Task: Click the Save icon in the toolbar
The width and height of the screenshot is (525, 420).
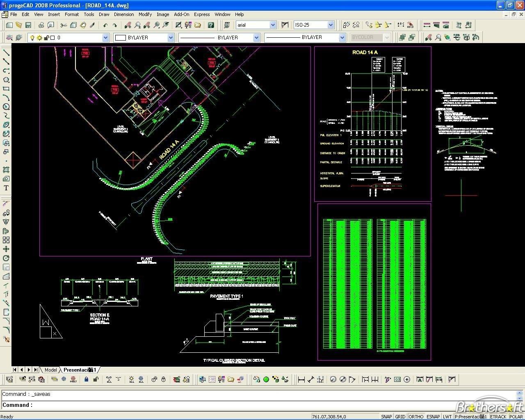Action: [x=28, y=25]
